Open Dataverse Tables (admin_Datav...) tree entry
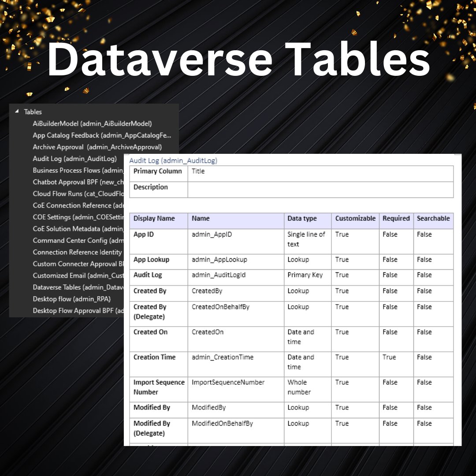The width and height of the screenshot is (476, 476). (x=78, y=287)
